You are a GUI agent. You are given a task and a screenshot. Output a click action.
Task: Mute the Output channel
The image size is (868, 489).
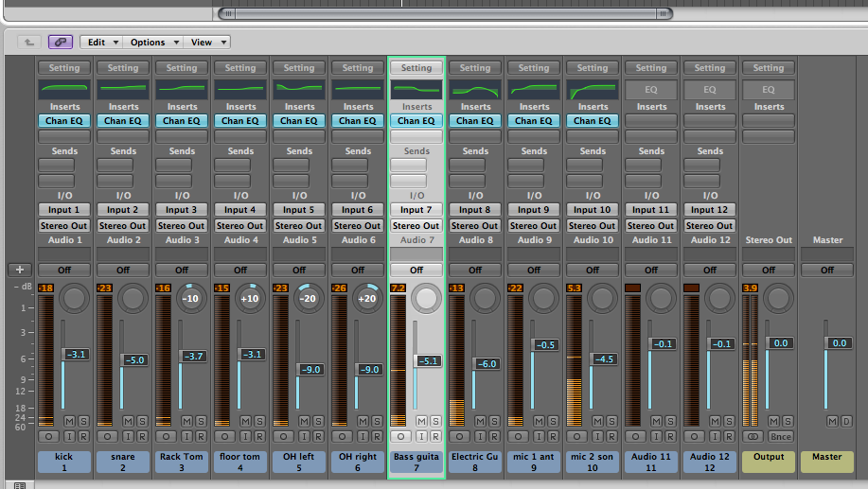[773, 422]
